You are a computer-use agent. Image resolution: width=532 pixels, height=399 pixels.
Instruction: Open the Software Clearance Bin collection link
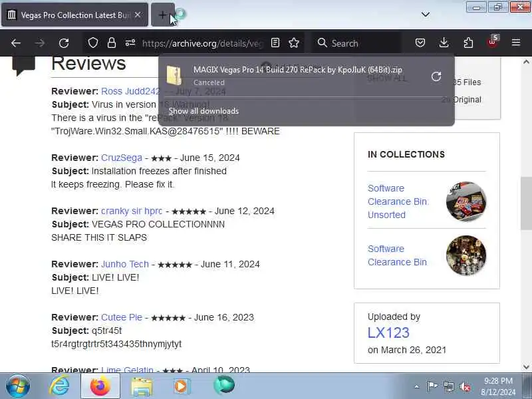click(x=397, y=255)
